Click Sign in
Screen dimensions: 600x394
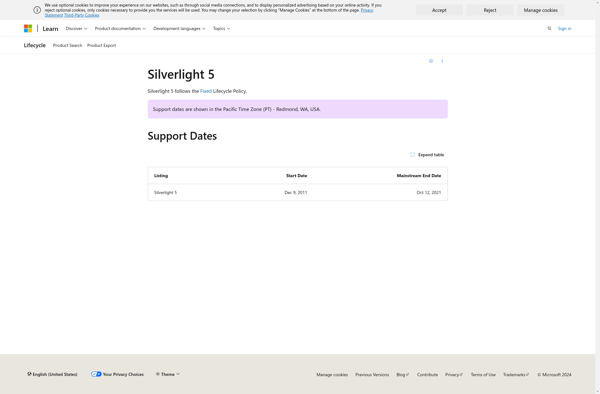pyautogui.click(x=564, y=29)
